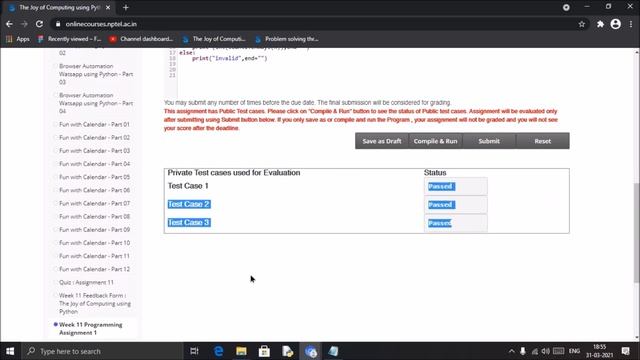This screenshot has width=640, height=360.
Task: Click the Compile & Run button
Action: click(x=435, y=141)
